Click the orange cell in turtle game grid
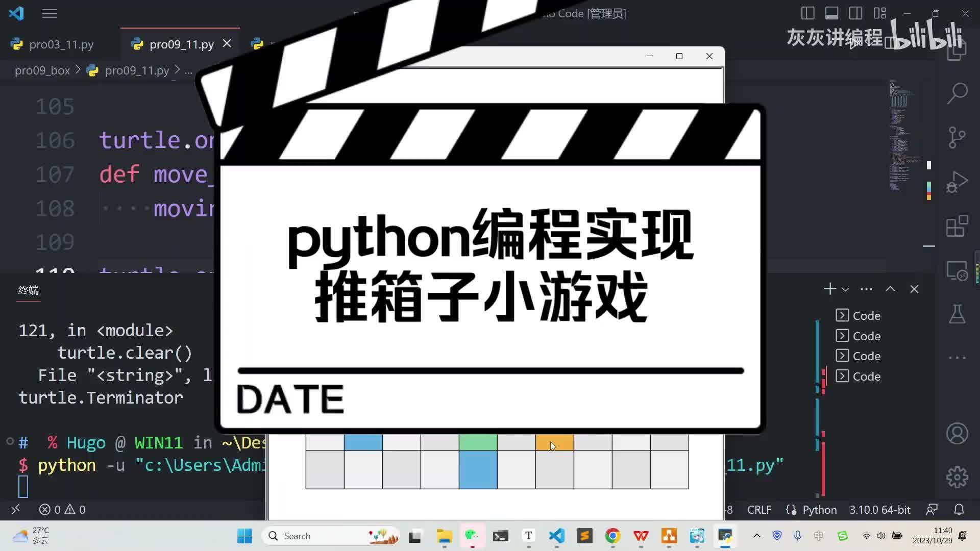 [554, 442]
